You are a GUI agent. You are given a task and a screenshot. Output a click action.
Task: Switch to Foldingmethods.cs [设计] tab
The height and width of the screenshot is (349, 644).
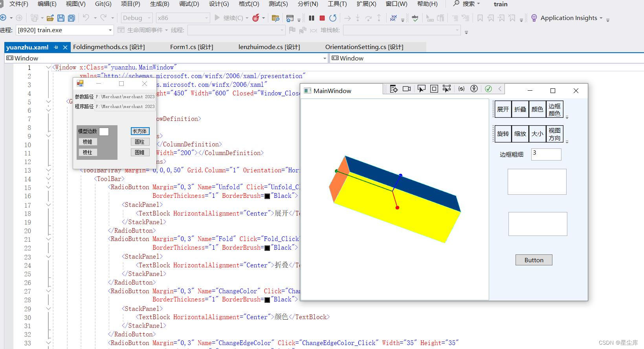point(109,47)
